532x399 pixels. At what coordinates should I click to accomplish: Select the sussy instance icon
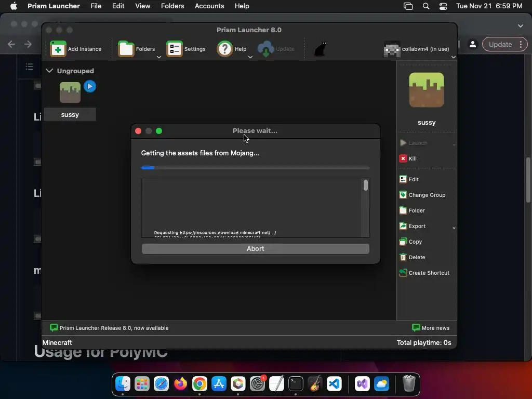70,92
